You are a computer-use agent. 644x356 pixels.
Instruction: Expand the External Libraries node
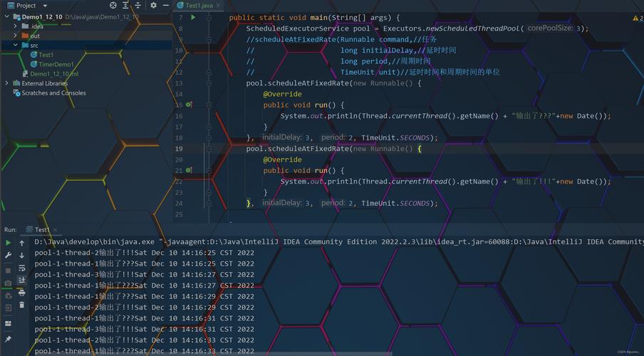[7, 83]
